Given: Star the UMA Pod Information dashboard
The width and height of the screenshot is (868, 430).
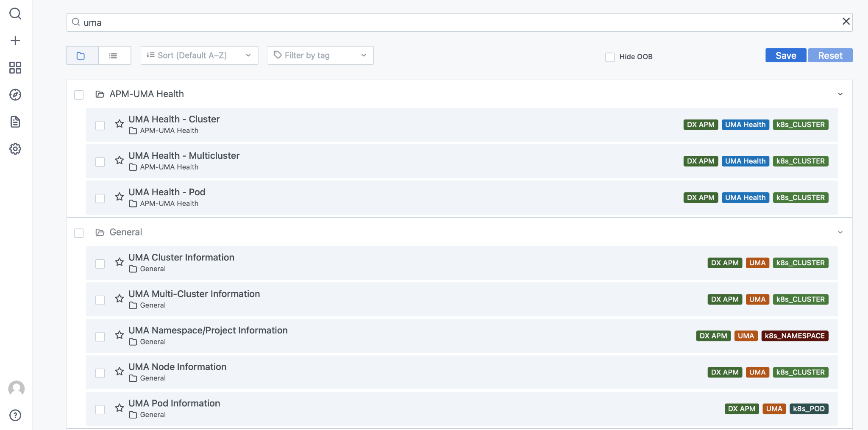Looking at the screenshot, I should point(119,408).
